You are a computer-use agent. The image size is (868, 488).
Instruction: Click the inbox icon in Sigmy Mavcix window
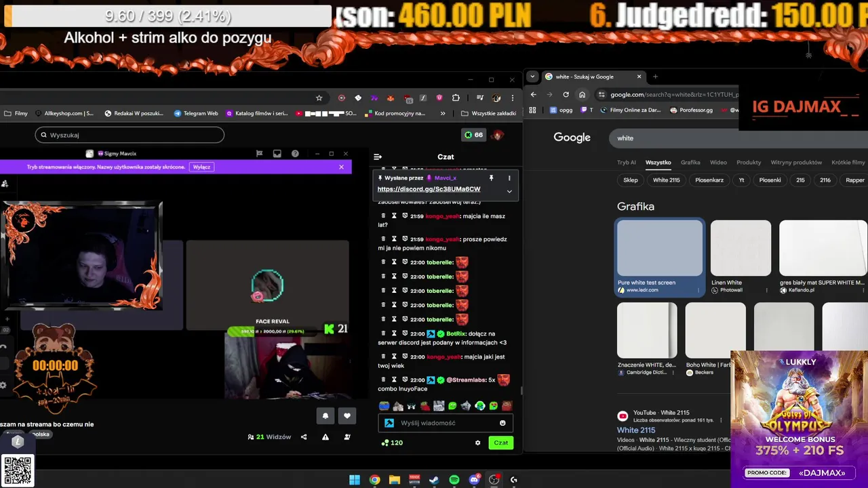point(277,154)
